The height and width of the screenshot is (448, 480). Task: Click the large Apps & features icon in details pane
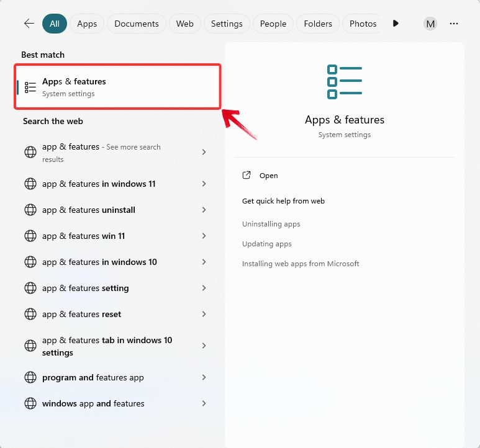(345, 82)
